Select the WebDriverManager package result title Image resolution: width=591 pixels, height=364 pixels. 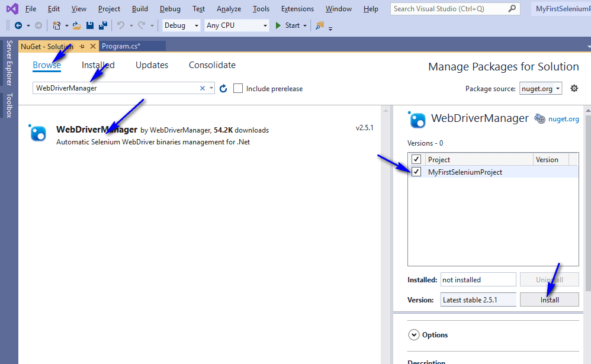(97, 129)
